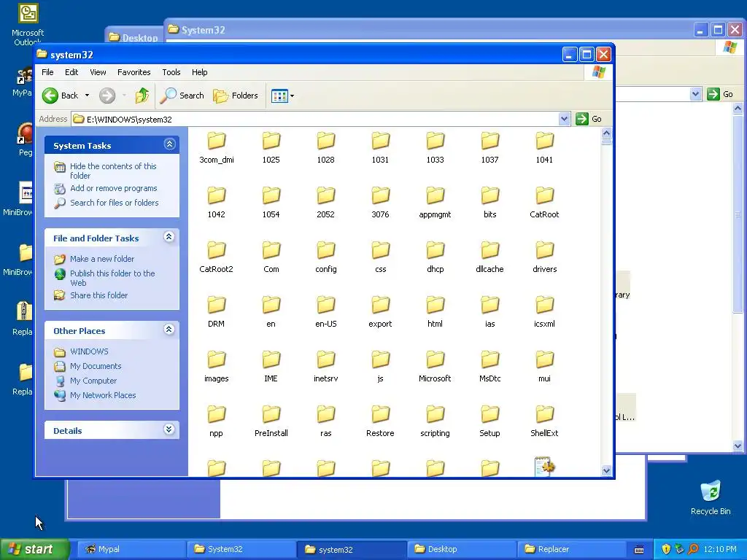The height and width of the screenshot is (560, 747).
Task: Select the en-US folder
Action: [x=326, y=312]
